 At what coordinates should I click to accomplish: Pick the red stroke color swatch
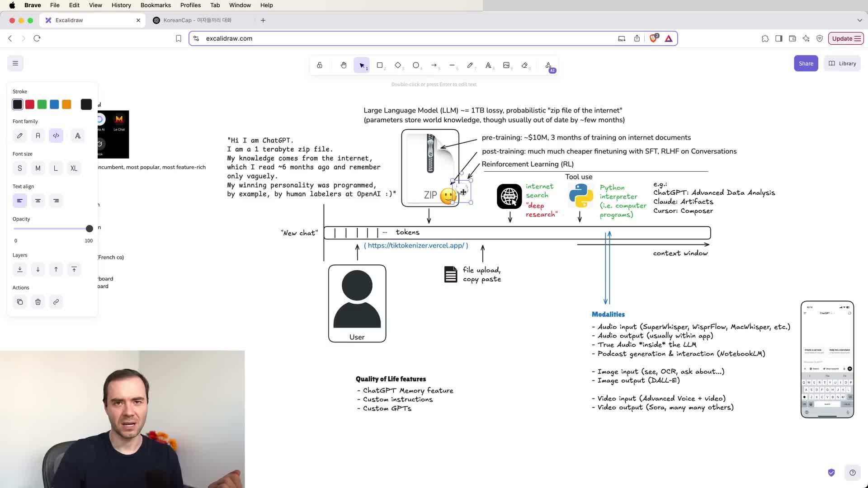(30, 104)
